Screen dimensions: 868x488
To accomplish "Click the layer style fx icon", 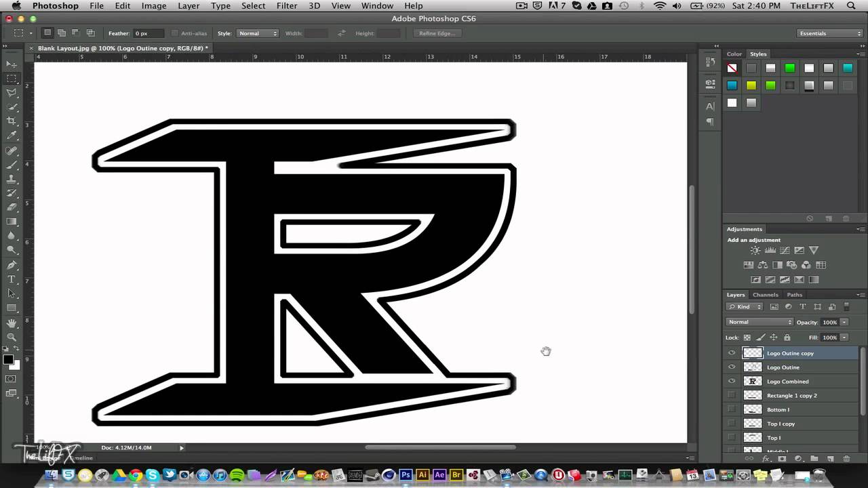I will click(x=766, y=459).
